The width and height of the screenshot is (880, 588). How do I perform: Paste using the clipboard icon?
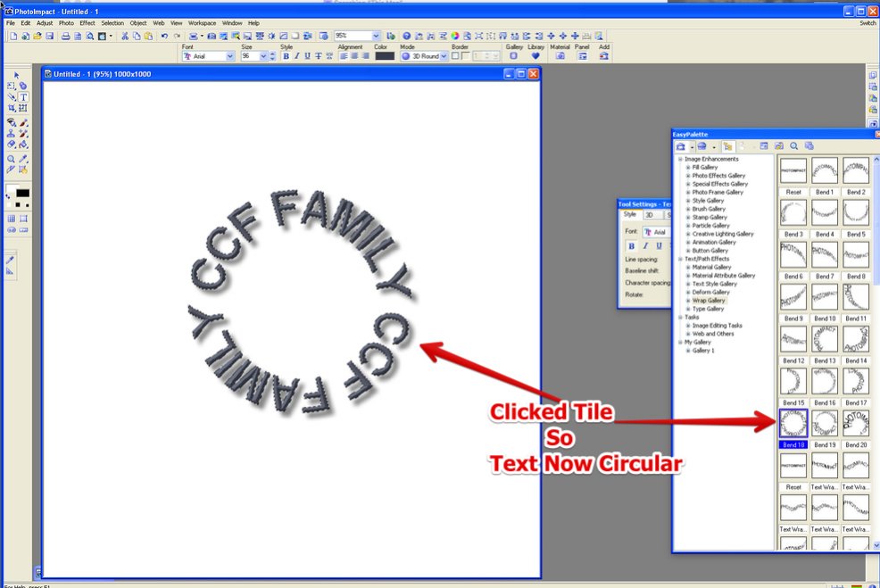[148, 36]
